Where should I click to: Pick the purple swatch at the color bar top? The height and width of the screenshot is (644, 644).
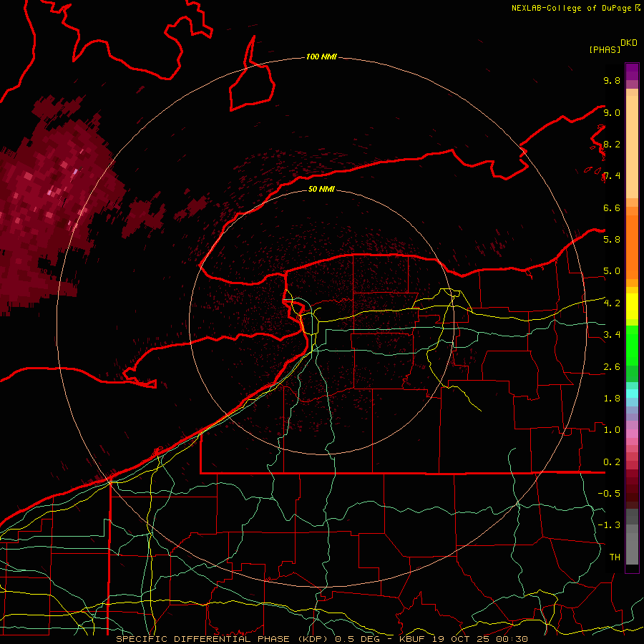632,72
